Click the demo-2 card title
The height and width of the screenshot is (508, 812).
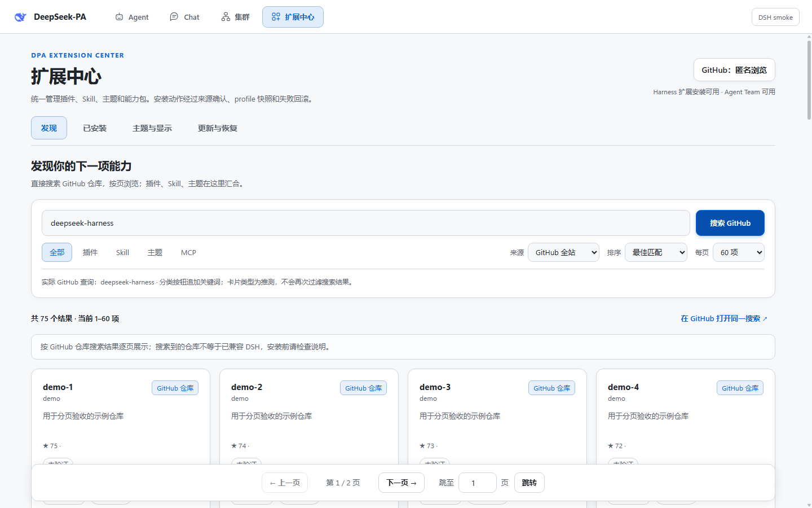click(247, 387)
